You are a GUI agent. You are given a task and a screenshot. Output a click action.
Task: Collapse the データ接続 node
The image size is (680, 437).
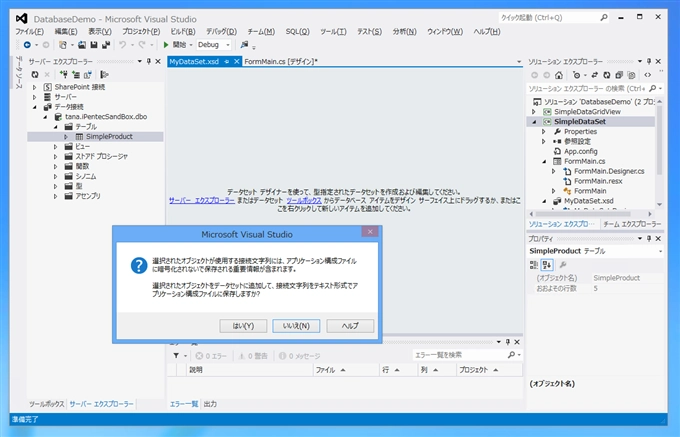[35, 107]
